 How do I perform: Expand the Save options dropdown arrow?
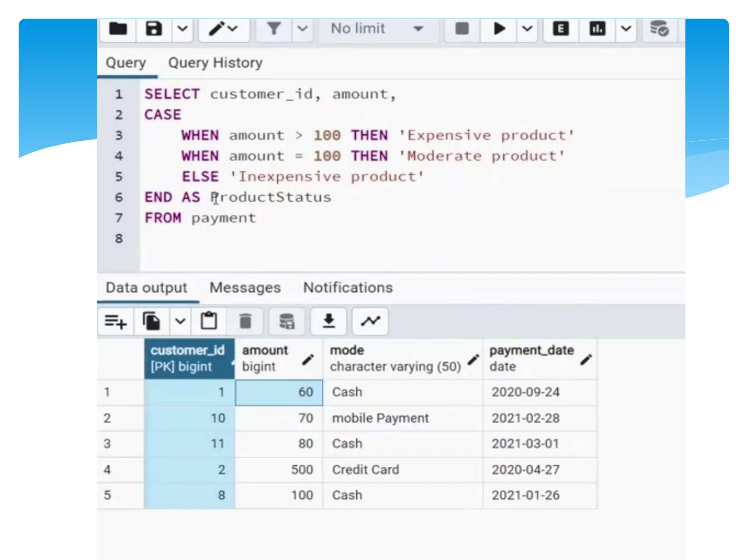click(182, 28)
